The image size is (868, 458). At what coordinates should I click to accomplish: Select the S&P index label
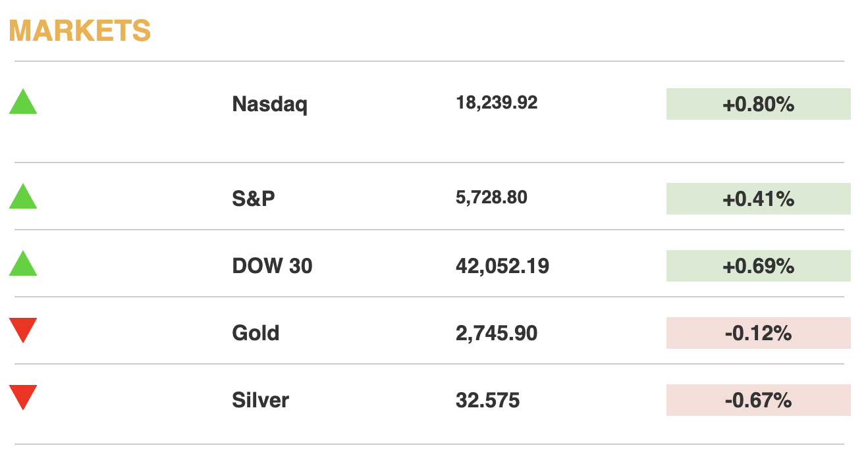tap(254, 198)
